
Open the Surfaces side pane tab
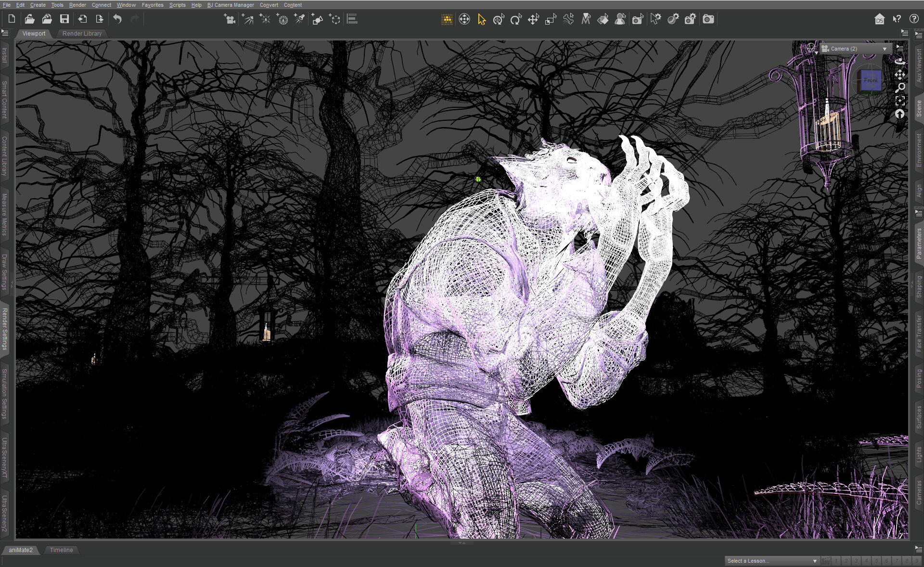click(919, 417)
